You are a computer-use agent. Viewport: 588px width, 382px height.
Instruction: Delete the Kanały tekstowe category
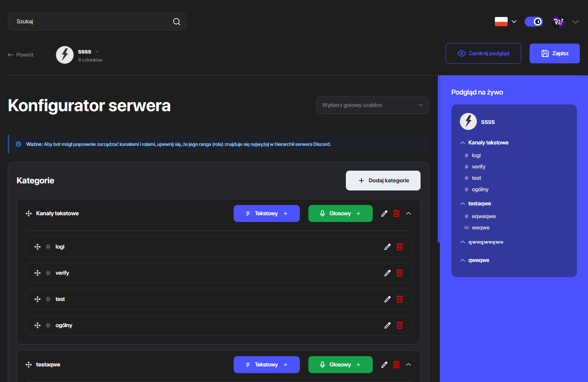tap(396, 213)
